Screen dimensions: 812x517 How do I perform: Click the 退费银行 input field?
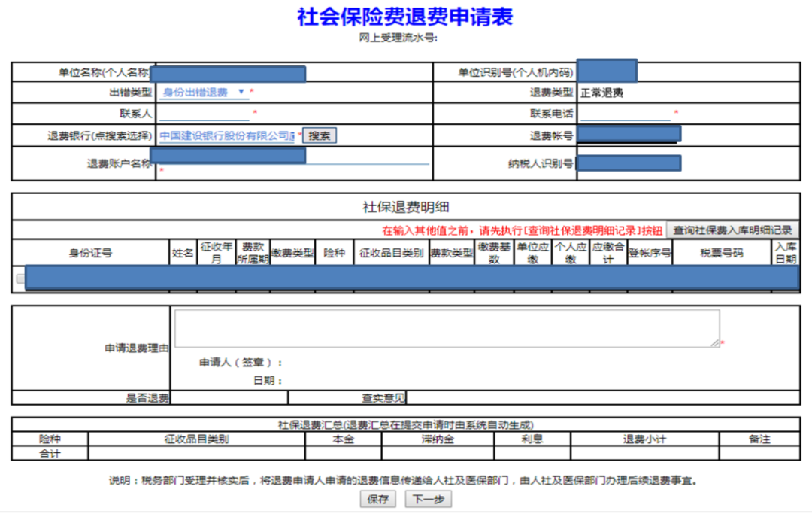(x=227, y=136)
